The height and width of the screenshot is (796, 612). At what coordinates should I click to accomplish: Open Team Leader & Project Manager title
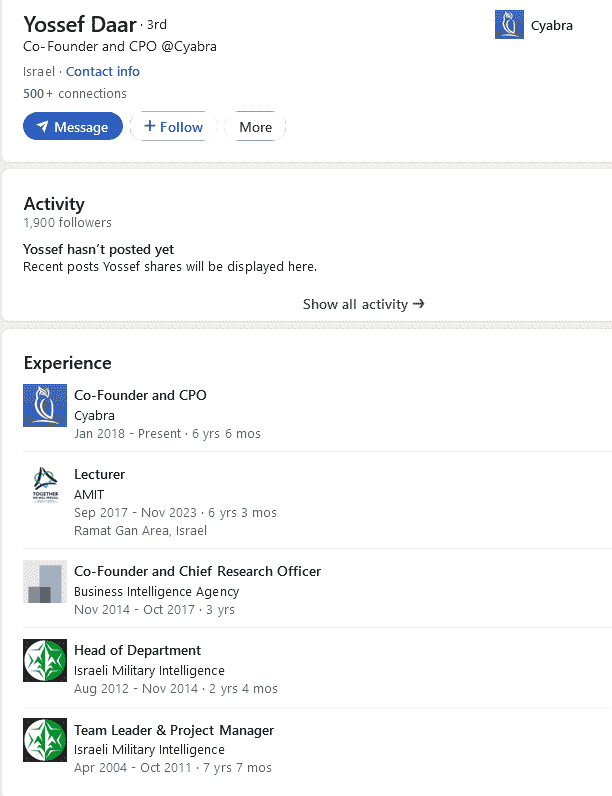pos(174,730)
